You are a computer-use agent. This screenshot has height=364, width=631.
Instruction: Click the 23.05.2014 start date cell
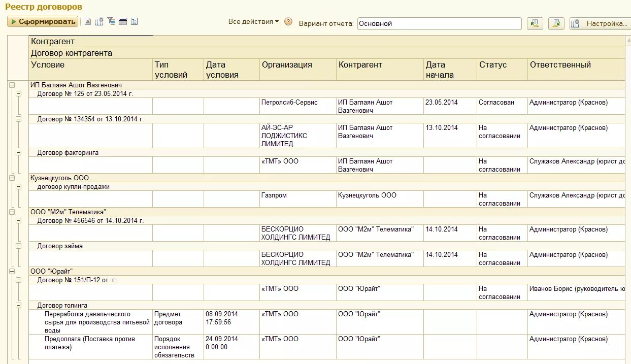coord(450,106)
